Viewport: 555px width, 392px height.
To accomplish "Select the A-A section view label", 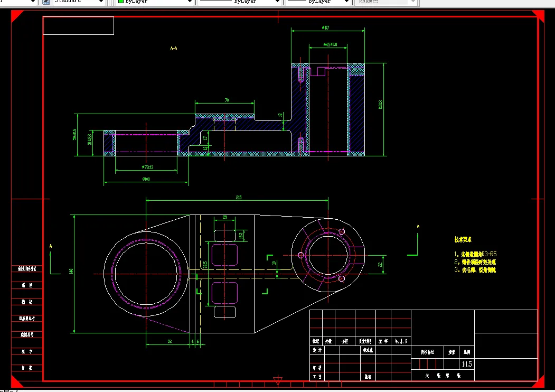I will [x=173, y=48].
